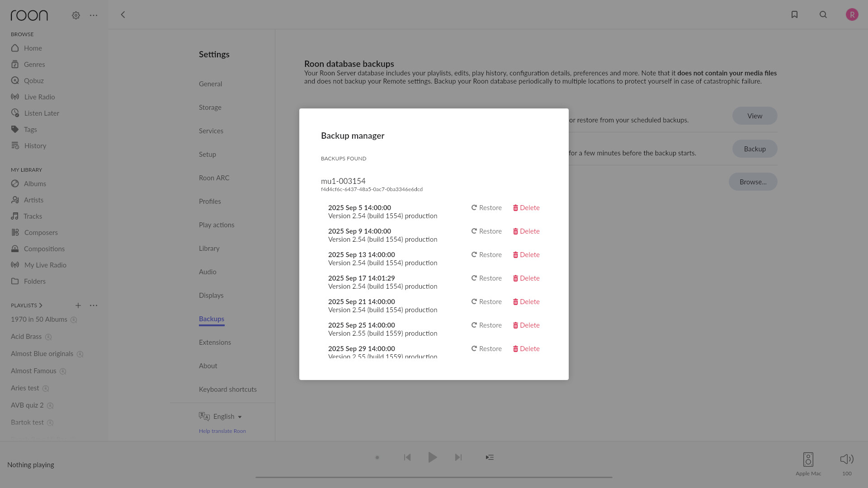Open the English language dropdown
Image resolution: width=868 pixels, height=488 pixels.
point(227,417)
